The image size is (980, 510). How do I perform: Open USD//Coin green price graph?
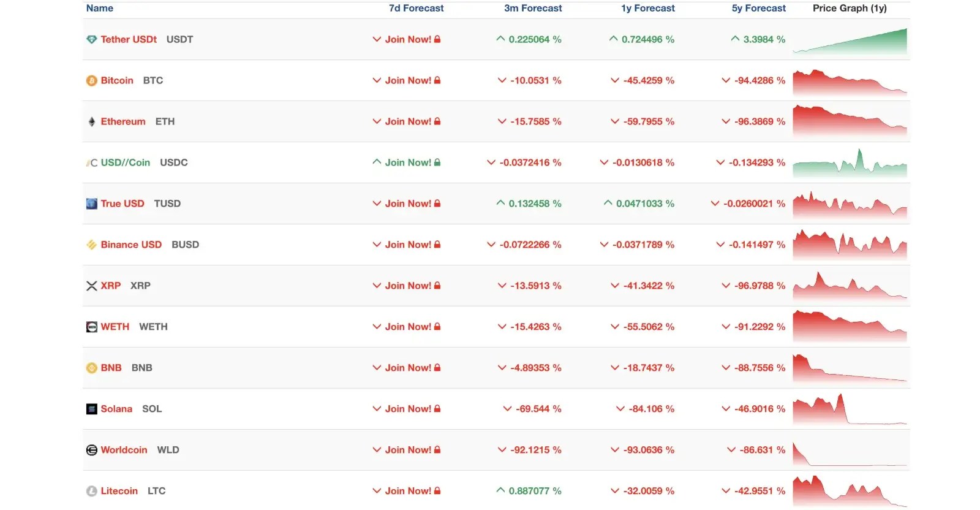pos(850,163)
